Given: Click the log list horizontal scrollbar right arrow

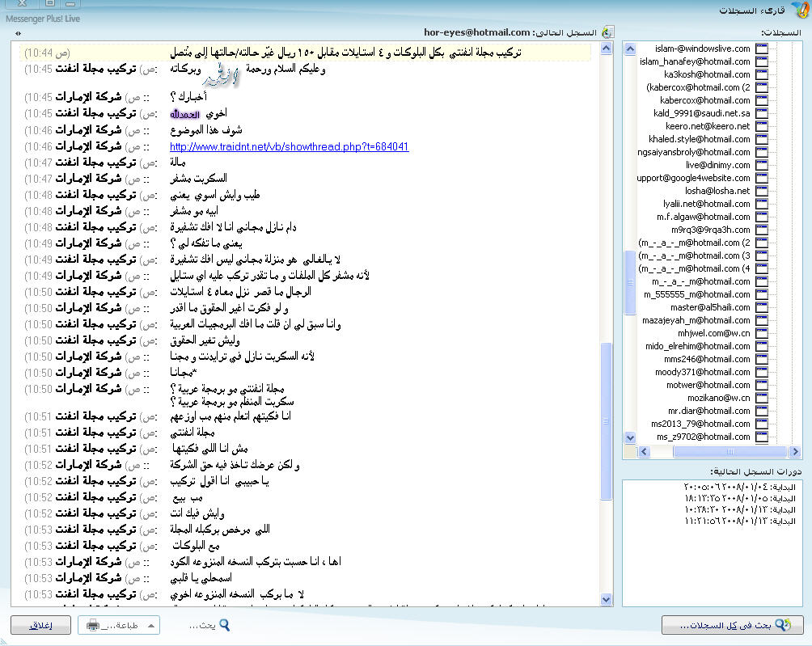Looking at the screenshot, I should coord(796,452).
